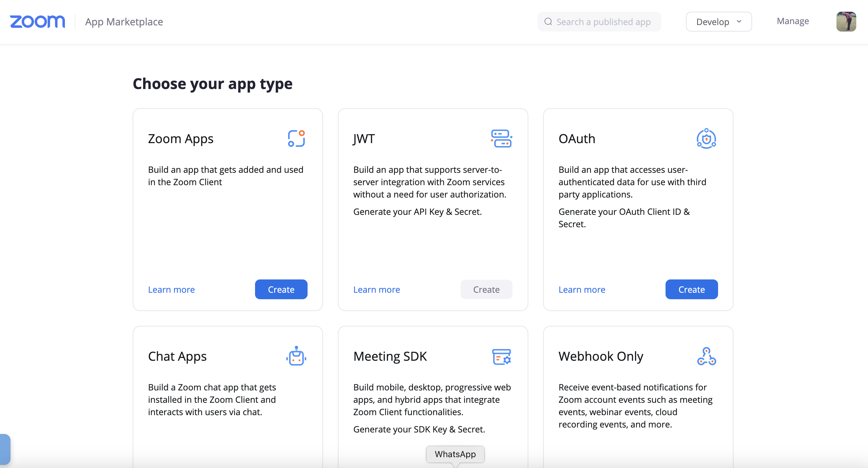Create a Zoom Apps app
This screenshot has width=868, height=468.
(x=281, y=289)
